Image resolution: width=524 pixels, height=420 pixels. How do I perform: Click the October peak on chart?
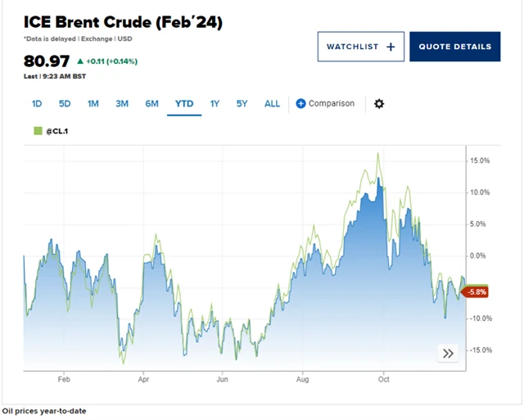coord(377,154)
